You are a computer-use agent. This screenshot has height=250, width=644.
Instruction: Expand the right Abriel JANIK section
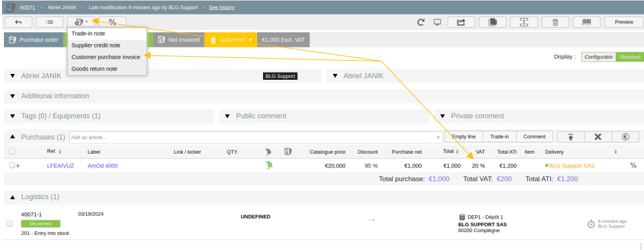335,76
